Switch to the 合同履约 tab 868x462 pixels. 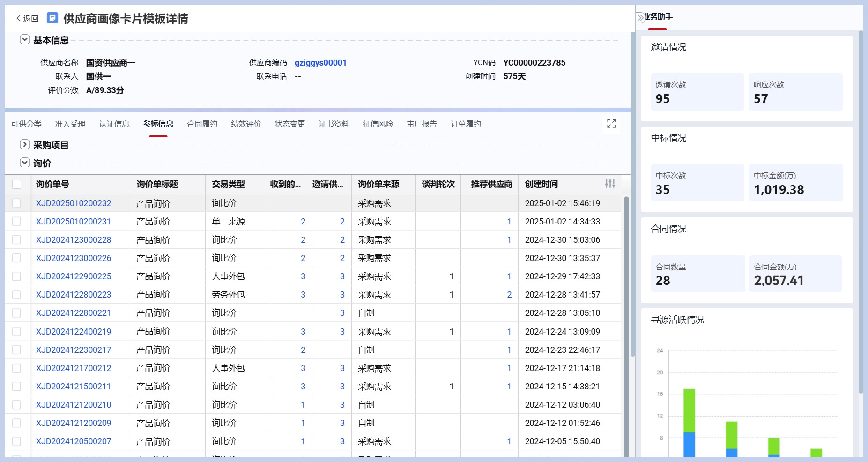[202, 124]
